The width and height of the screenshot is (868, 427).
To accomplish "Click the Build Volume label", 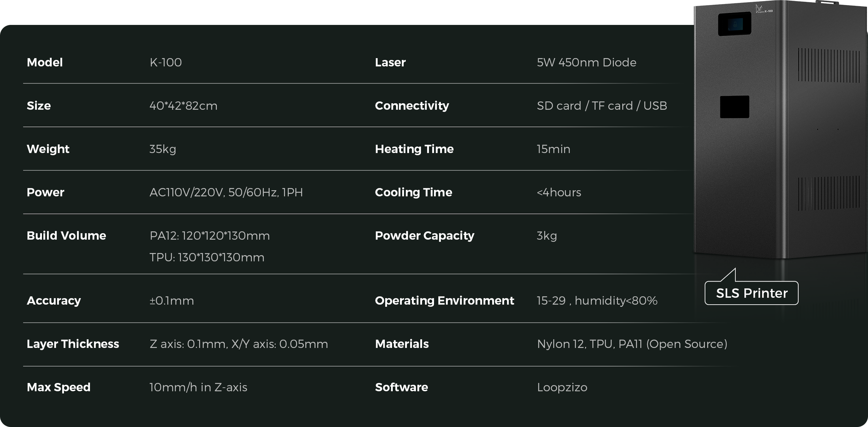I will click(66, 236).
